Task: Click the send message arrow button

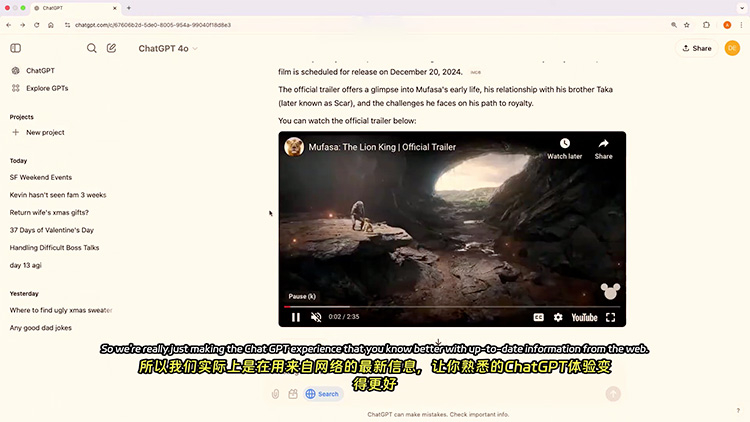Action: click(x=613, y=394)
